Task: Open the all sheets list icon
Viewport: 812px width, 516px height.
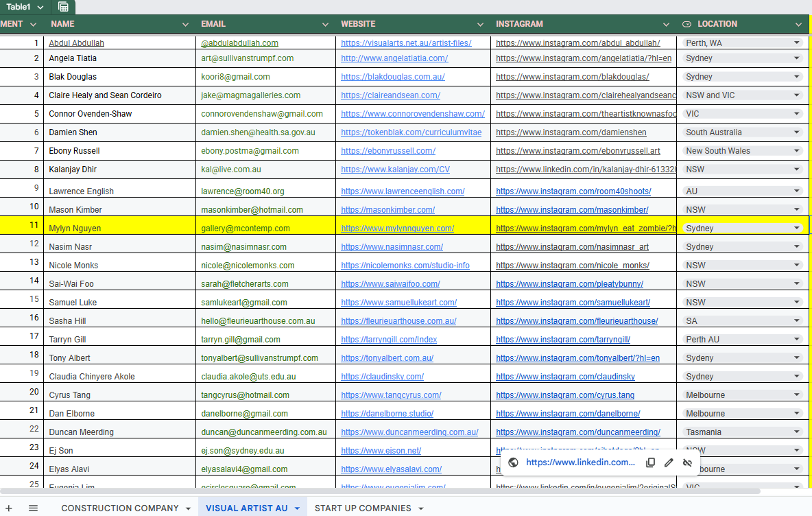Action: [x=33, y=508]
